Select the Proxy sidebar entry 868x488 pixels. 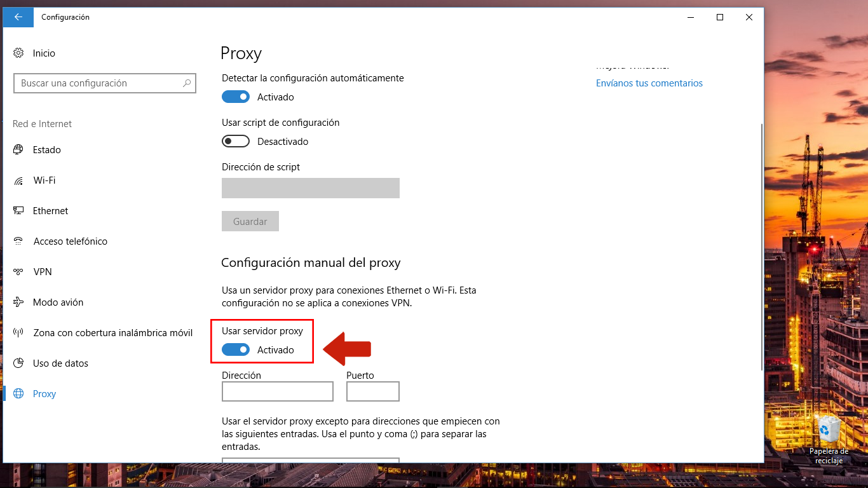coord(44,393)
